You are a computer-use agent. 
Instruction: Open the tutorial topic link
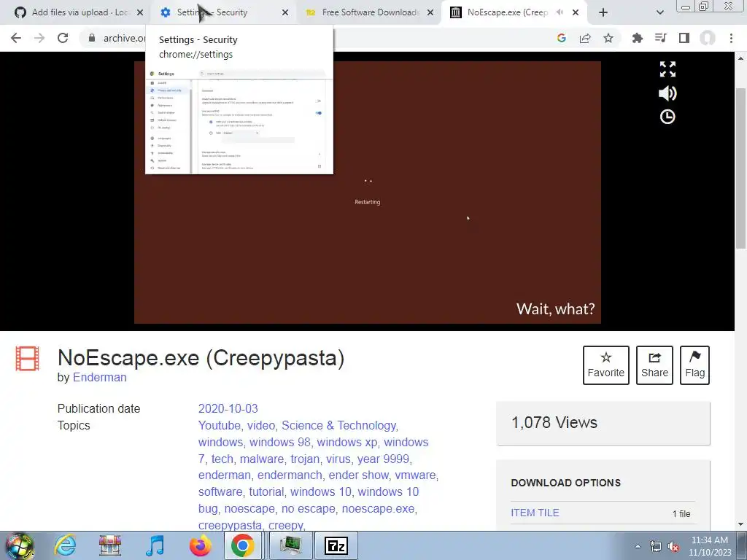tap(266, 491)
